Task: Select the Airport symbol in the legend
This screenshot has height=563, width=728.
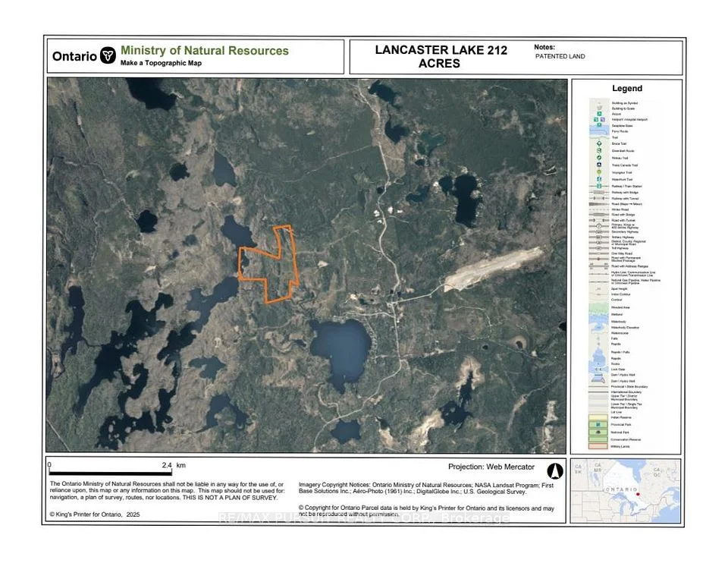Action: pos(599,114)
